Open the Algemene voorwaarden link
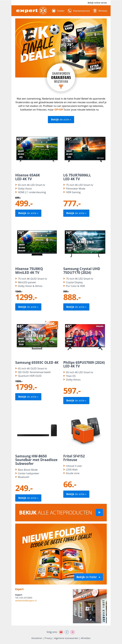Image resolution: width=122 pixels, height=644 pixels. click(x=66, y=638)
